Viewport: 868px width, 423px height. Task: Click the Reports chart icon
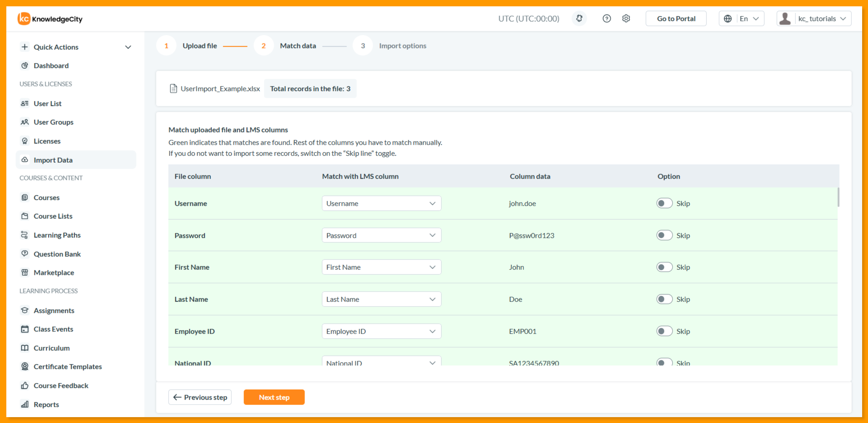[x=25, y=404]
